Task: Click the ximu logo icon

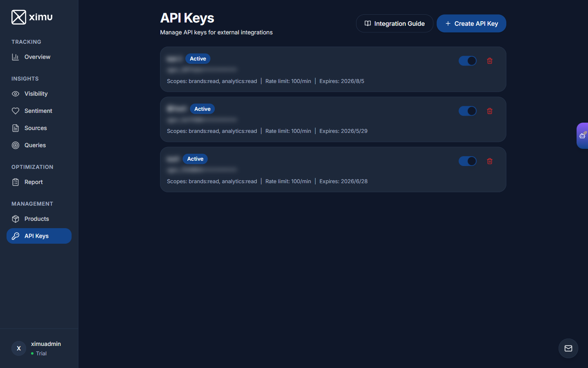Action: click(x=19, y=17)
